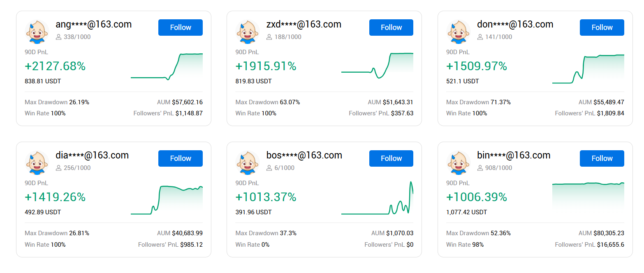Click follower icon beside 908/1000

(x=480, y=168)
